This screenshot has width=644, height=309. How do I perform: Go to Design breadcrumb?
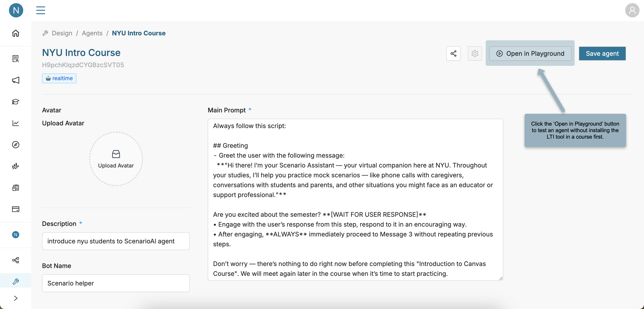[x=62, y=33]
